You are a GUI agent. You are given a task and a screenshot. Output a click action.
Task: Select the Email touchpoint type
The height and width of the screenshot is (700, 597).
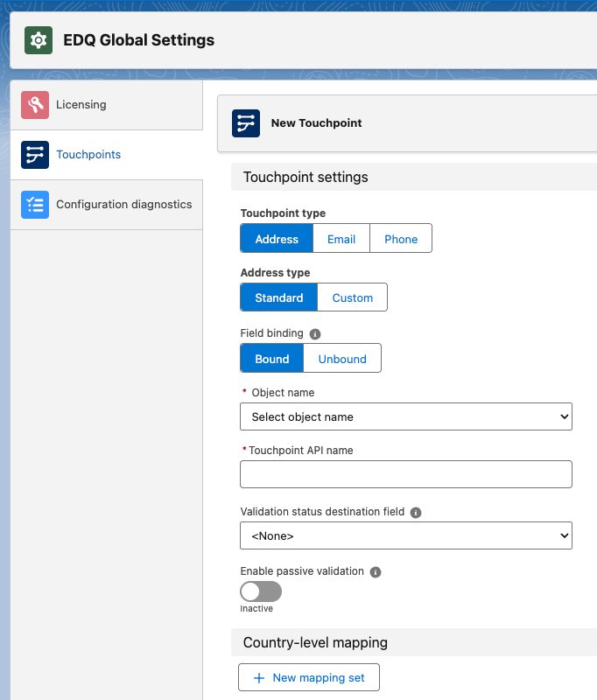tap(341, 239)
